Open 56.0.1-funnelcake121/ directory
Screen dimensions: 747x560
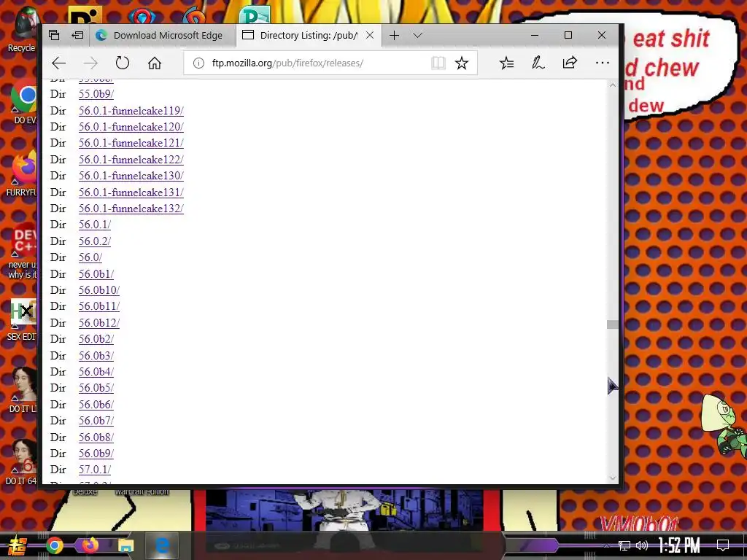pyautogui.click(x=131, y=143)
